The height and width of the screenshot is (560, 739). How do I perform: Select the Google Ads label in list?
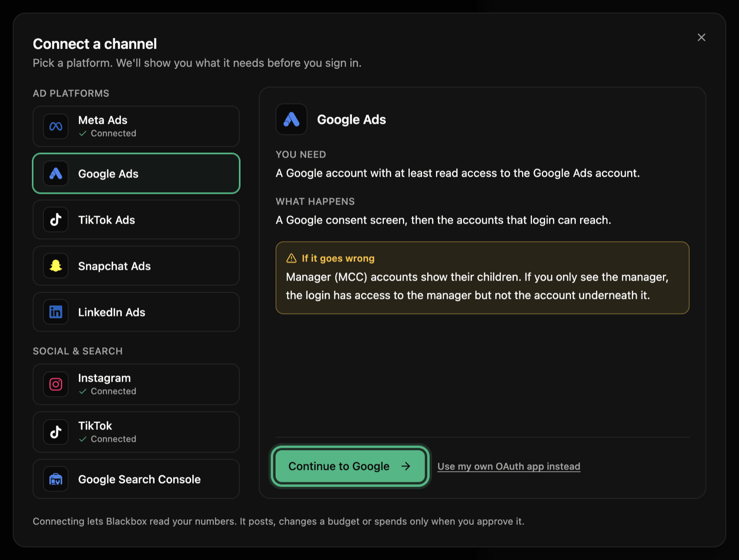[x=109, y=174]
